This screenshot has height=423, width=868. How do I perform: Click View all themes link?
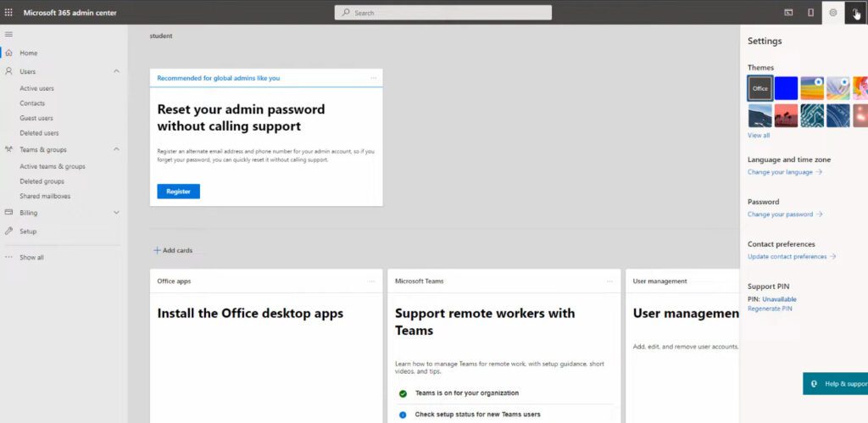(759, 135)
